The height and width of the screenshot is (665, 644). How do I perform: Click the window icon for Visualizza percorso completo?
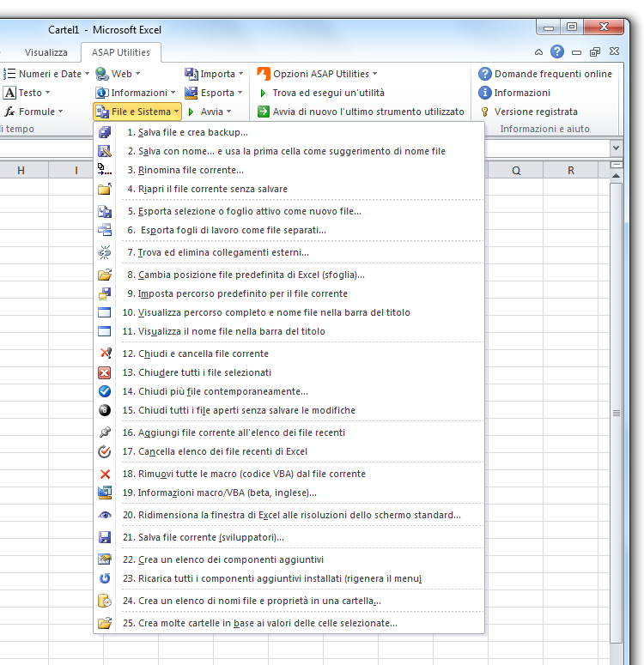click(x=105, y=312)
